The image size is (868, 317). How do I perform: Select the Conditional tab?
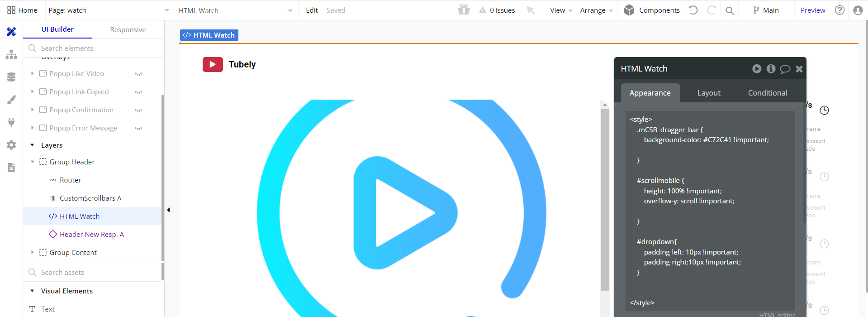click(x=768, y=93)
